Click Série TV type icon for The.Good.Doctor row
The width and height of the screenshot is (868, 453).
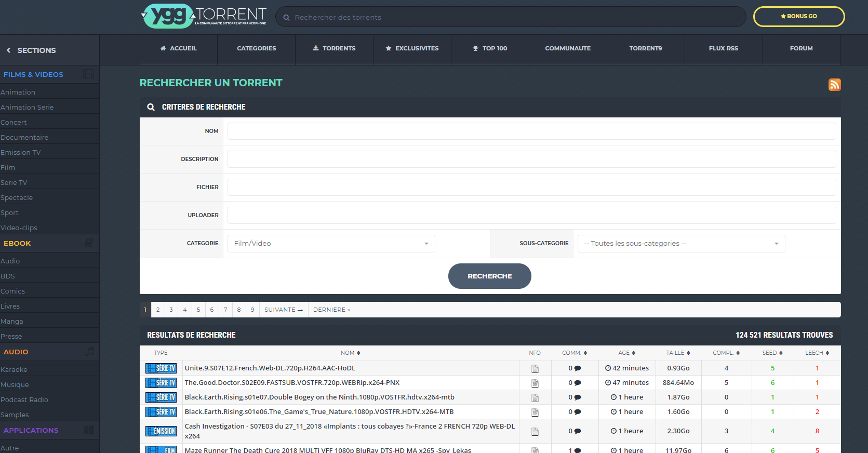[x=161, y=383]
